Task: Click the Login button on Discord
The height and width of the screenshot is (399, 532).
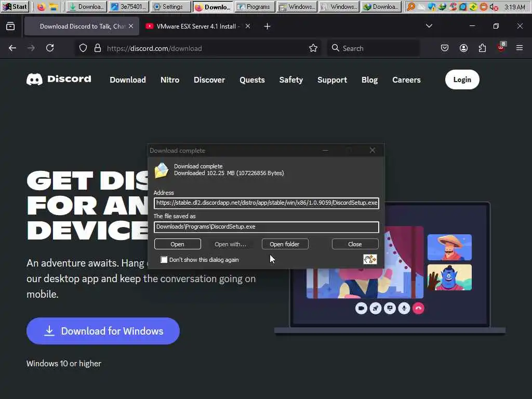Action: pos(462,79)
